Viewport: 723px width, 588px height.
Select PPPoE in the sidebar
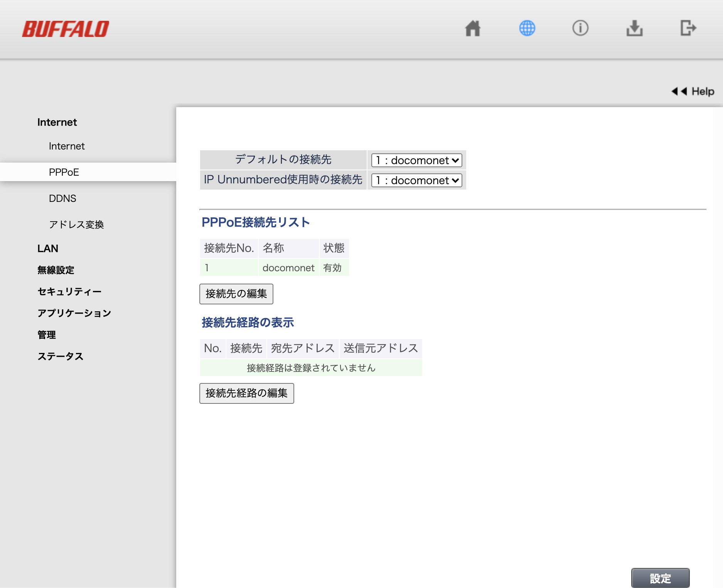[x=63, y=172]
